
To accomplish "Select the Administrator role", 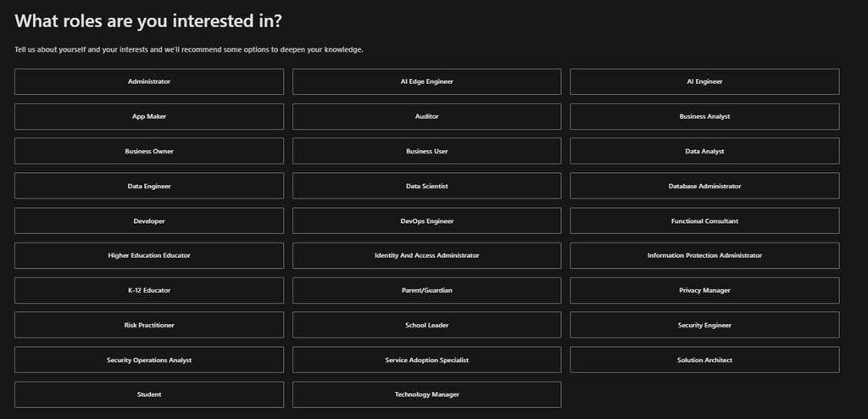I will (149, 81).
